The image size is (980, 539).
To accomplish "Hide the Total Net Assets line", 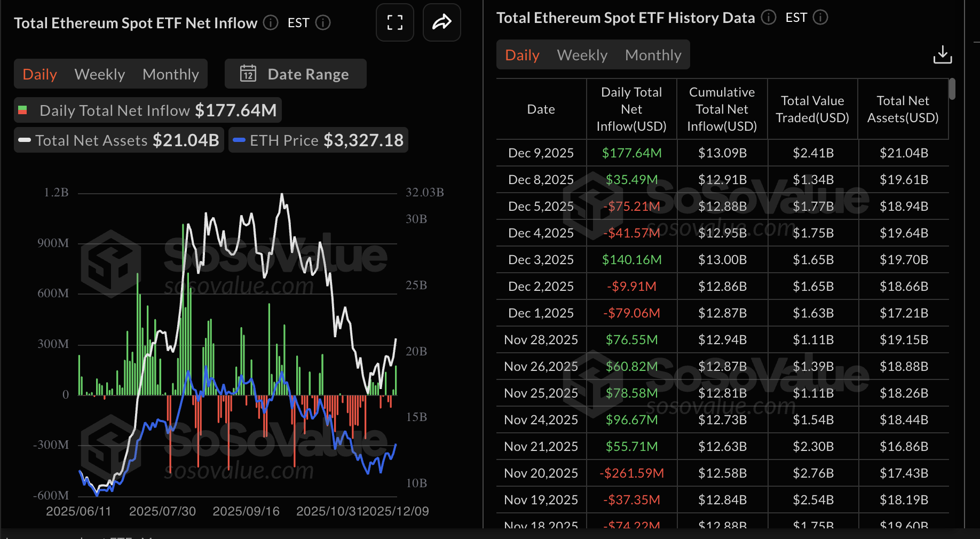I will (x=118, y=140).
